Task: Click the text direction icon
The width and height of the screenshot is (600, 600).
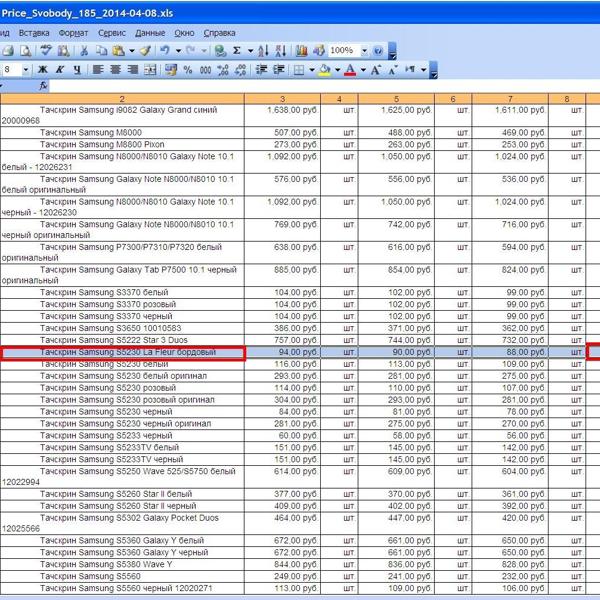Action: (410, 70)
